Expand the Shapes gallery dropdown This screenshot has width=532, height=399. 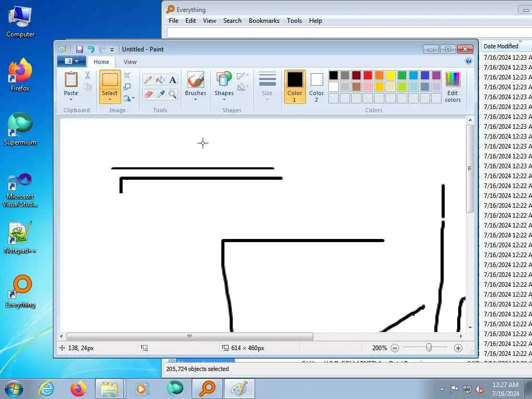[224, 100]
